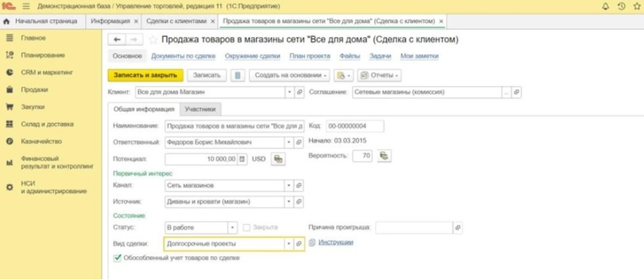The width and height of the screenshot is (644, 280).
Task: Open the Причина проигрыша record icon
Action: pyautogui.click(x=458, y=228)
